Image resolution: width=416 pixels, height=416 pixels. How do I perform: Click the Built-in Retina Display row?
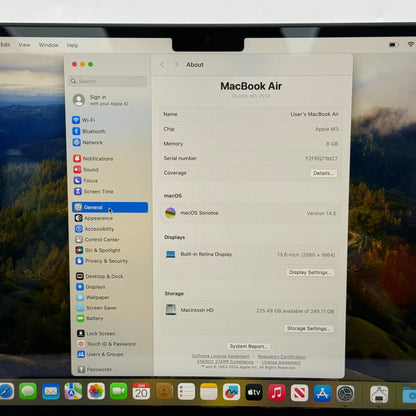tap(250, 254)
